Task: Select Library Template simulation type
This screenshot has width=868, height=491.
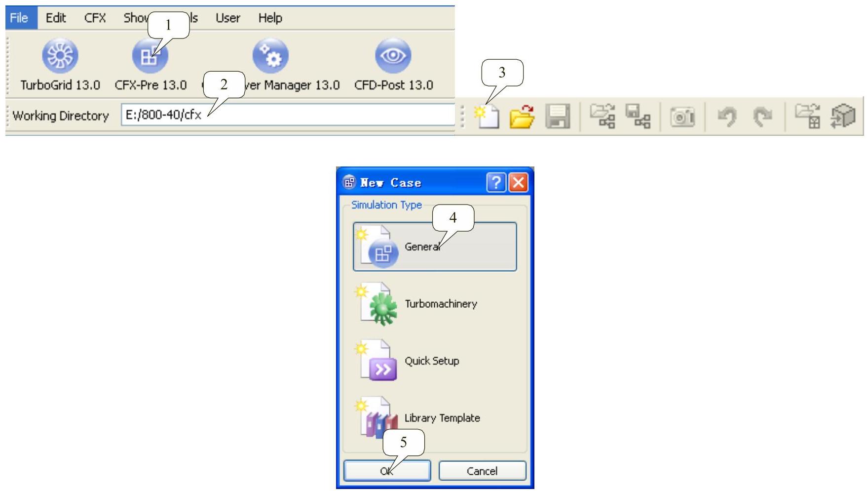Action: coord(435,418)
